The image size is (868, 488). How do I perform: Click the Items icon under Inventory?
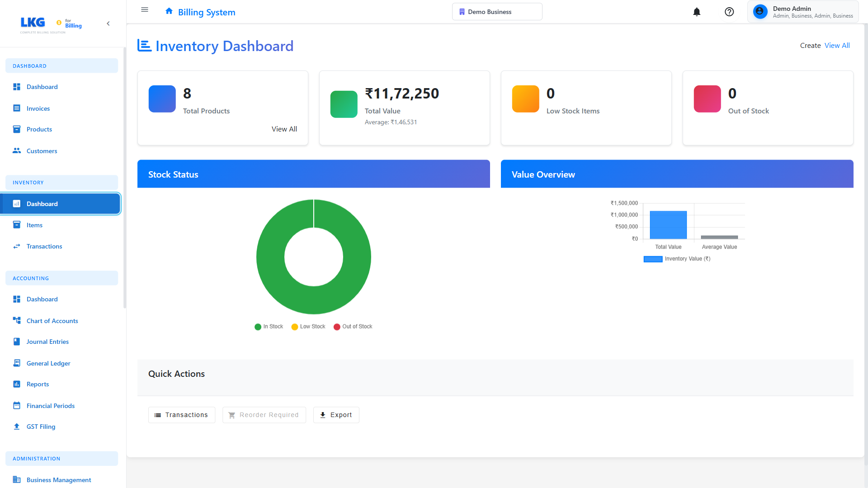point(16,225)
